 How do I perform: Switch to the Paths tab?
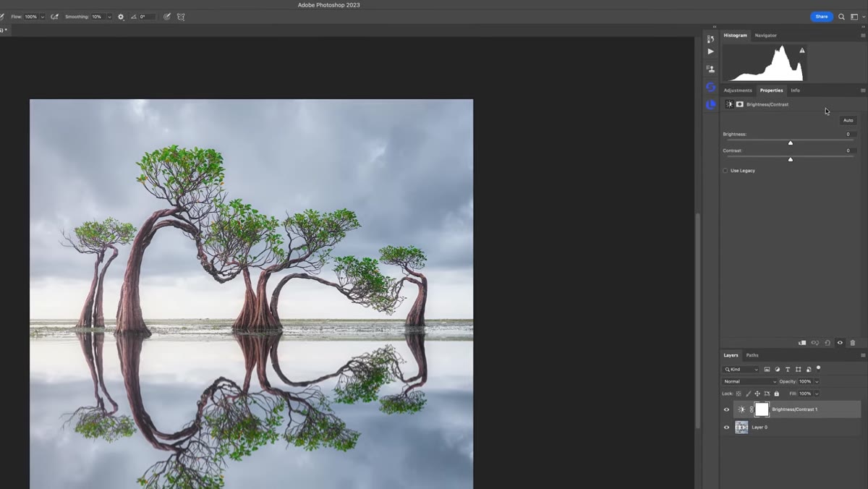pyautogui.click(x=752, y=355)
